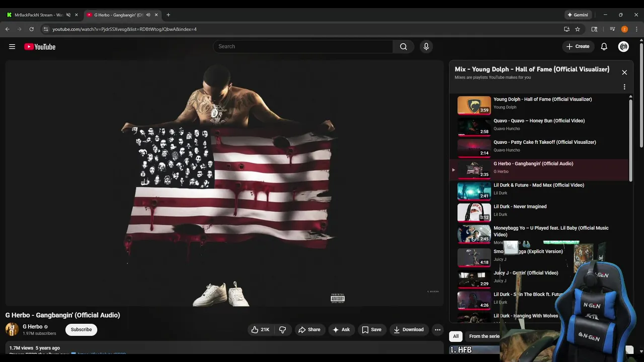Play Quavo - Honey Bun (Official Video)

(x=539, y=121)
